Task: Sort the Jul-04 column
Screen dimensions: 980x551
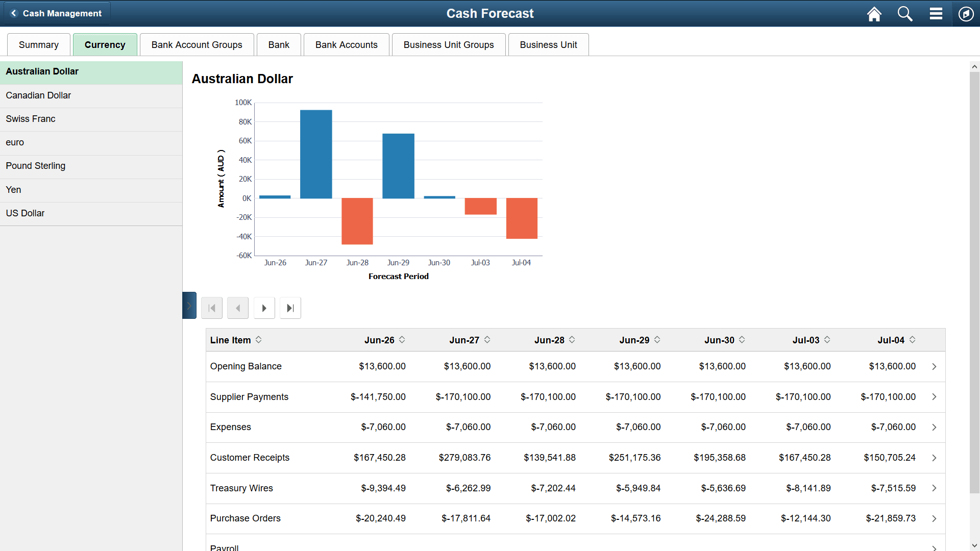Action: click(913, 340)
